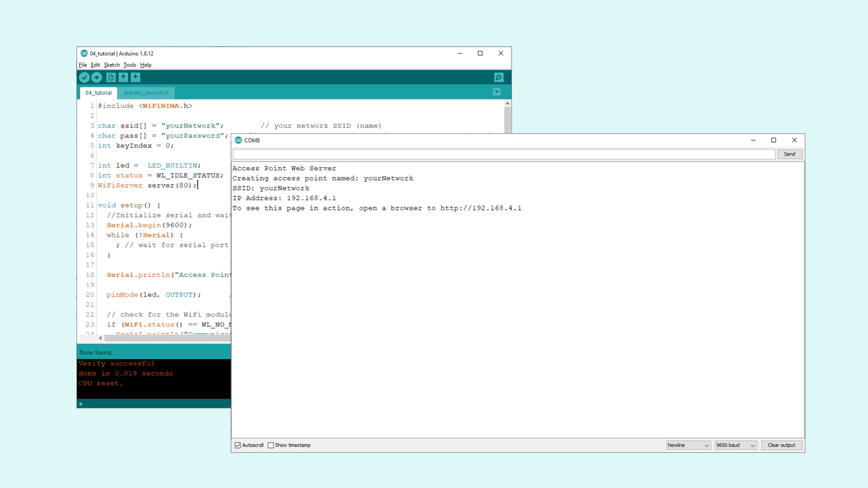
Task: Open the sketch tab options triangle menu
Action: [x=497, y=92]
